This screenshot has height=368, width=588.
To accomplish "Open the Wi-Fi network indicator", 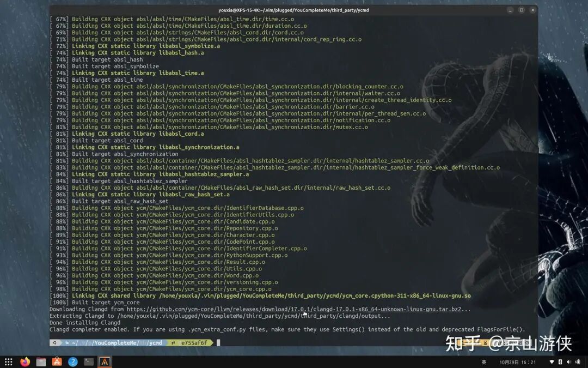I will [x=552, y=363].
